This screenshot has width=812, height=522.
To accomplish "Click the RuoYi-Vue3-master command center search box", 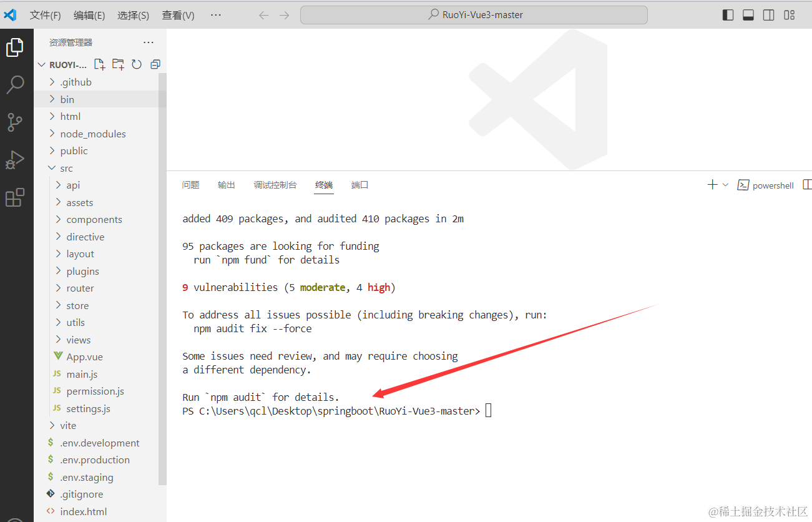I will 474,15.
